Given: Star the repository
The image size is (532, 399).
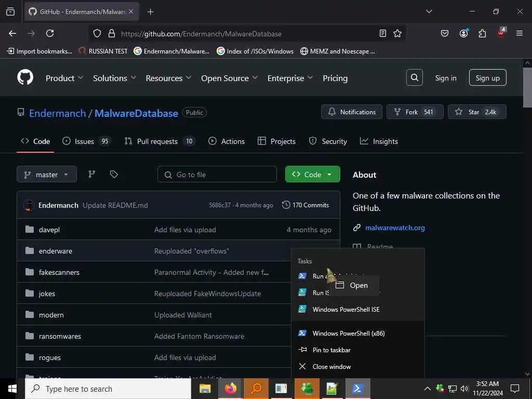Looking at the screenshot, I should [477, 112].
